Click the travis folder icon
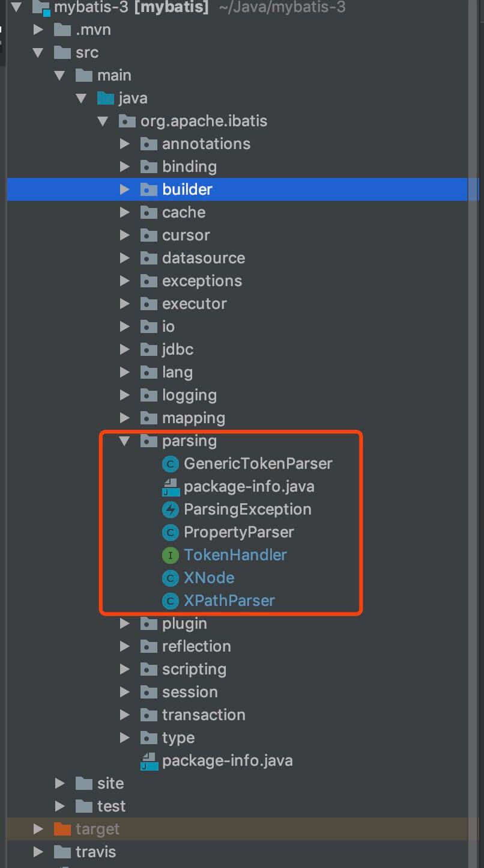This screenshot has height=868, width=484. [62, 852]
